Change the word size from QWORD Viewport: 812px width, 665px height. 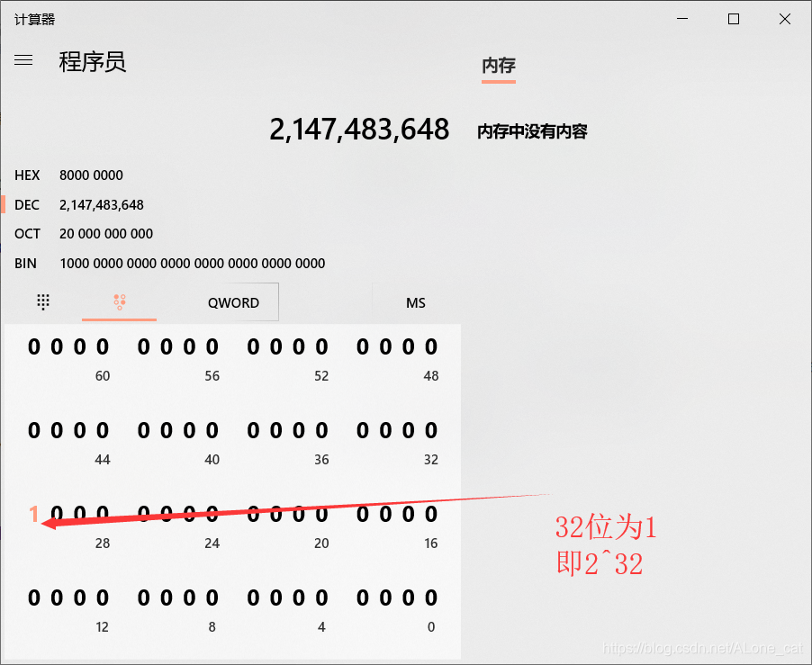tap(233, 301)
